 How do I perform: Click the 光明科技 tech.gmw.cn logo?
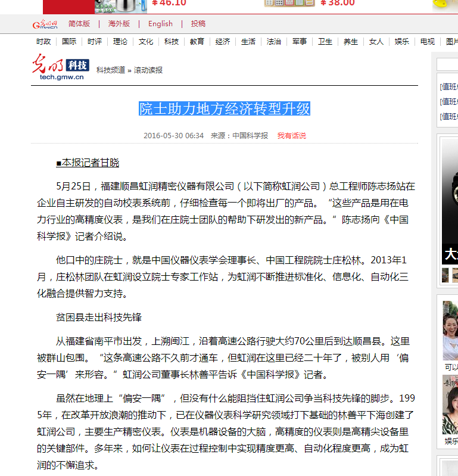click(x=61, y=68)
